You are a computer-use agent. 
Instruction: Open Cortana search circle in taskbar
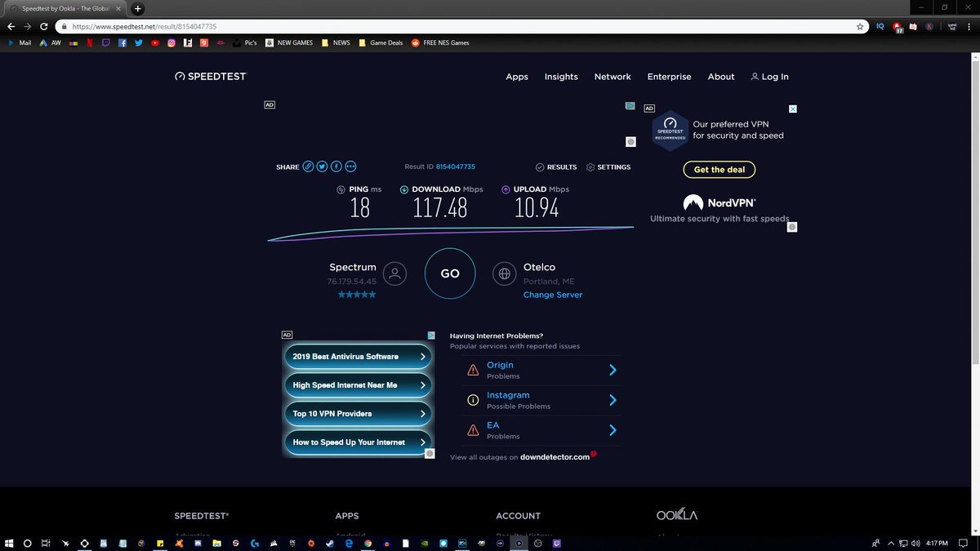28,542
